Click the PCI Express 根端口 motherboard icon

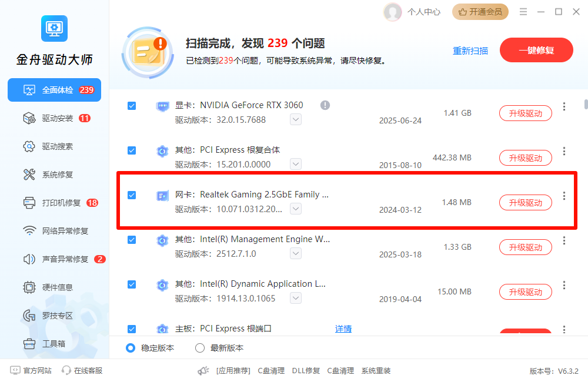(x=162, y=329)
